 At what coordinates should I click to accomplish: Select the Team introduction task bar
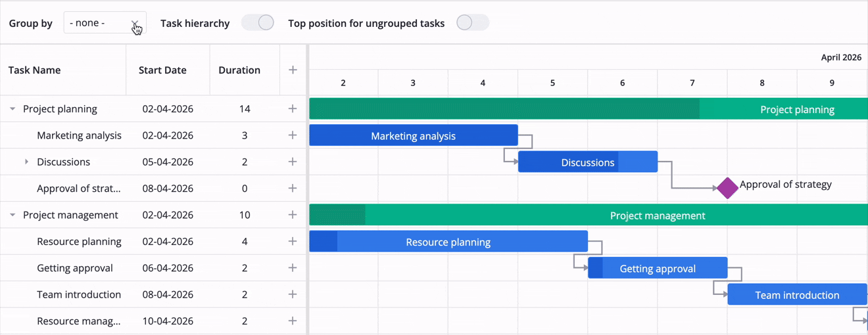[x=797, y=294]
